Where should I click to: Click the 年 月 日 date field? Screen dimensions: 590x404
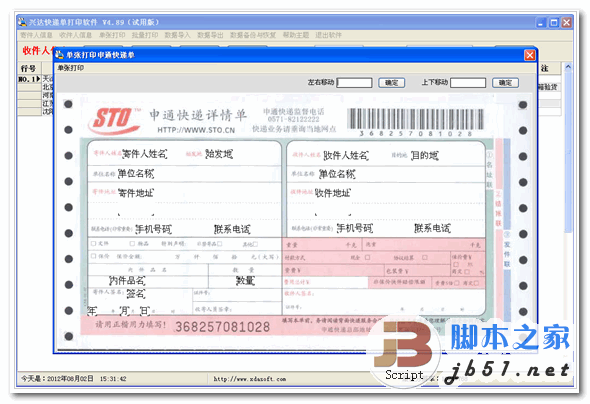point(119,311)
